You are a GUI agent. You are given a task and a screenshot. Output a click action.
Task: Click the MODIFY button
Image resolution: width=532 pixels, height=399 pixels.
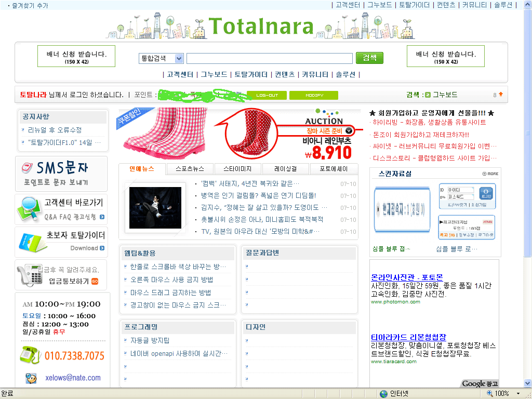point(314,96)
